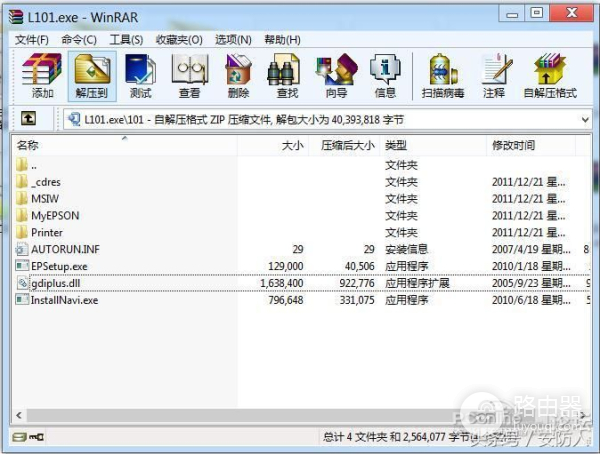Go up one level with the arrow button
The height and width of the screenshot is (454, 600).
point(28,119)
